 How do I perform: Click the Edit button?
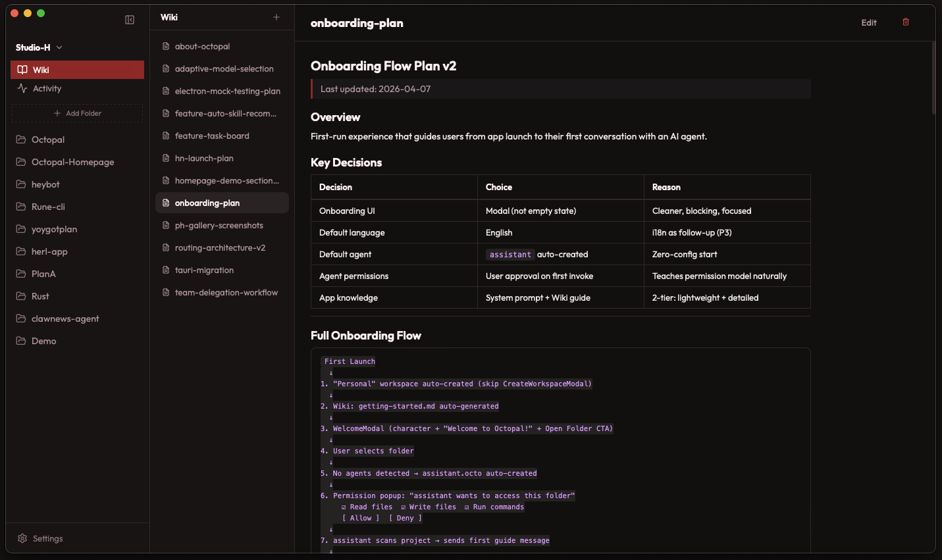(868, 22)
